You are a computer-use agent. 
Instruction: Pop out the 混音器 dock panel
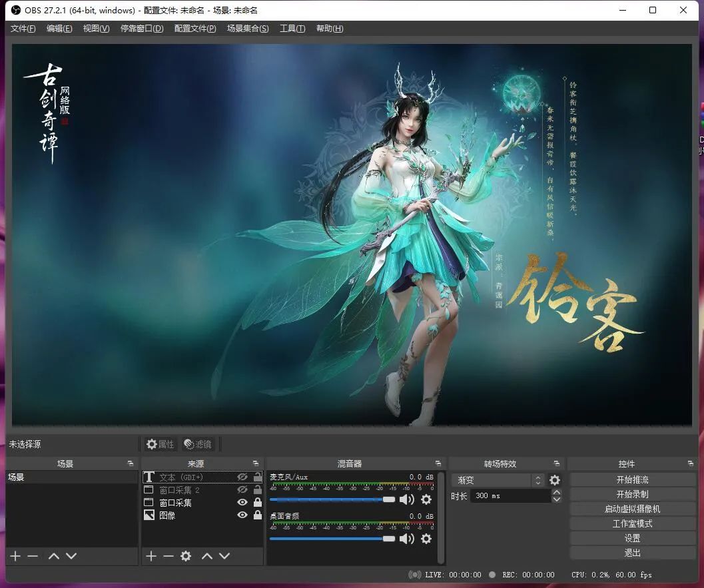click(x=438, y=463)
